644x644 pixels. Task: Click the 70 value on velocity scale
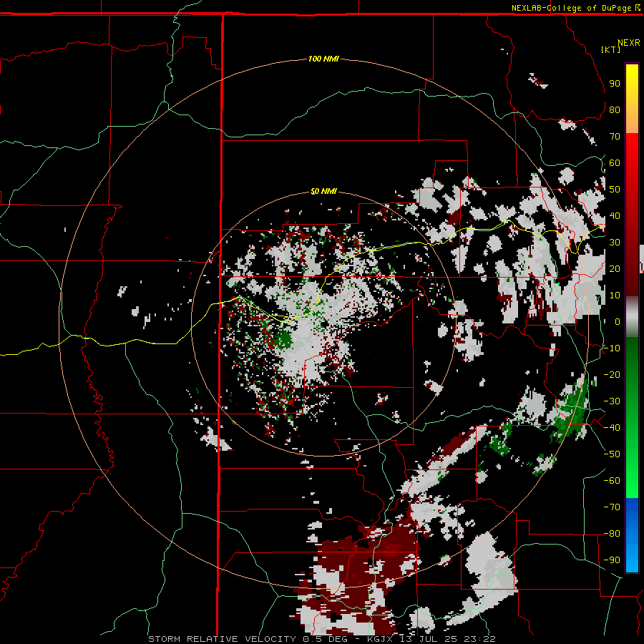pos(615,137)
